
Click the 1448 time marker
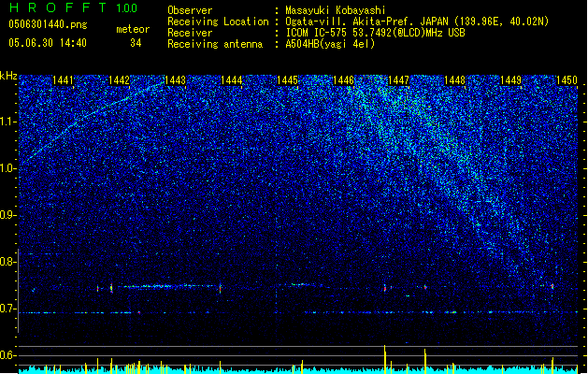(x=454, y=80)
